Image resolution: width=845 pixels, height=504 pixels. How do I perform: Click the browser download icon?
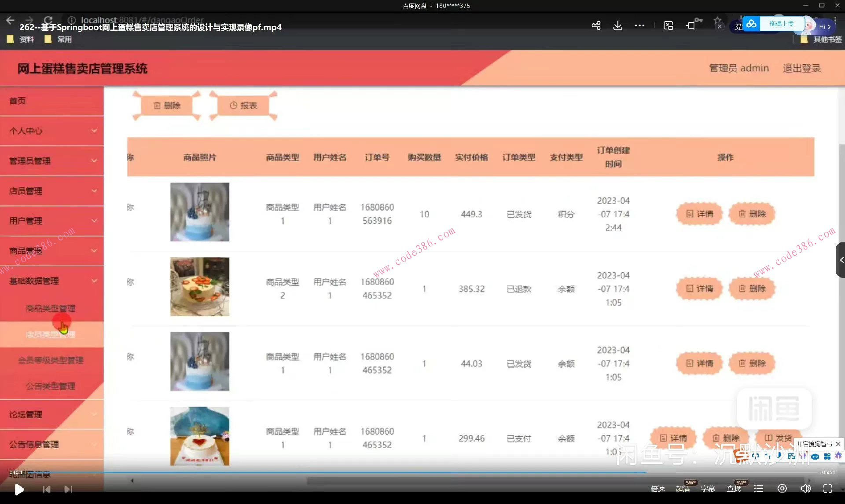[x=618, y=25]
